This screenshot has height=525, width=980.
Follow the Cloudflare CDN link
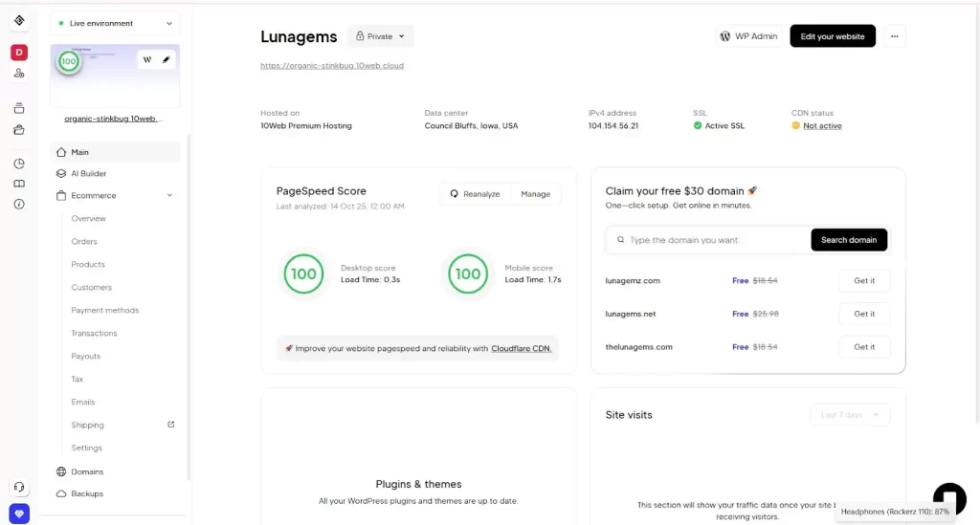tap(521, 349)
